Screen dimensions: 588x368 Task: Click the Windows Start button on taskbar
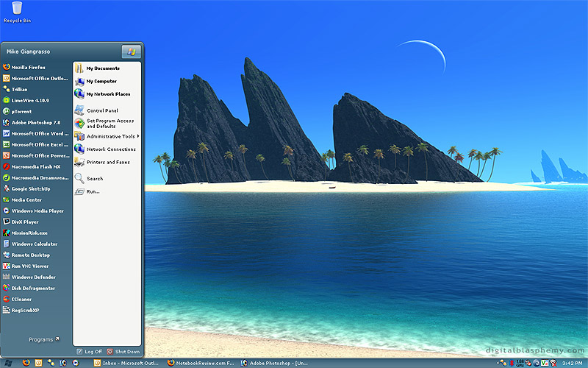pos(8,363)
